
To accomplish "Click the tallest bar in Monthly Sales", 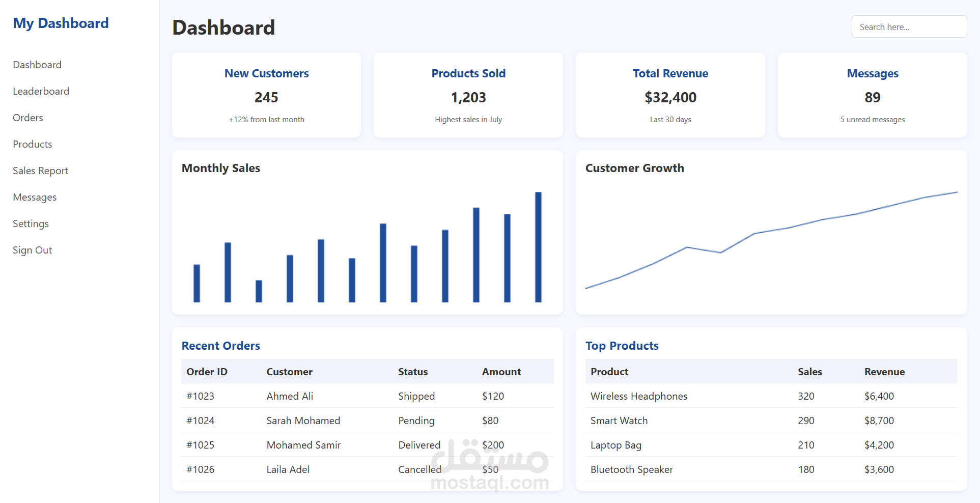I will 538,247.
